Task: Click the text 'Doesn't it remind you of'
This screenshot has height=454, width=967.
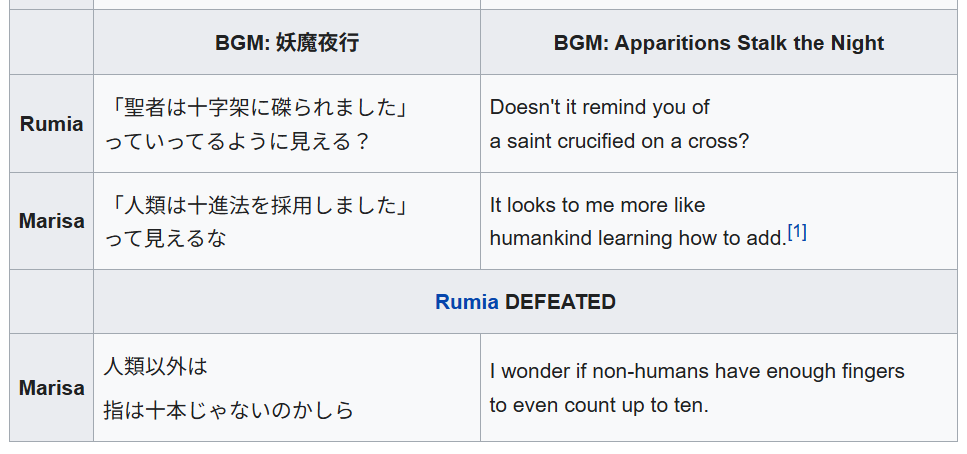Action: coord(599,107)
